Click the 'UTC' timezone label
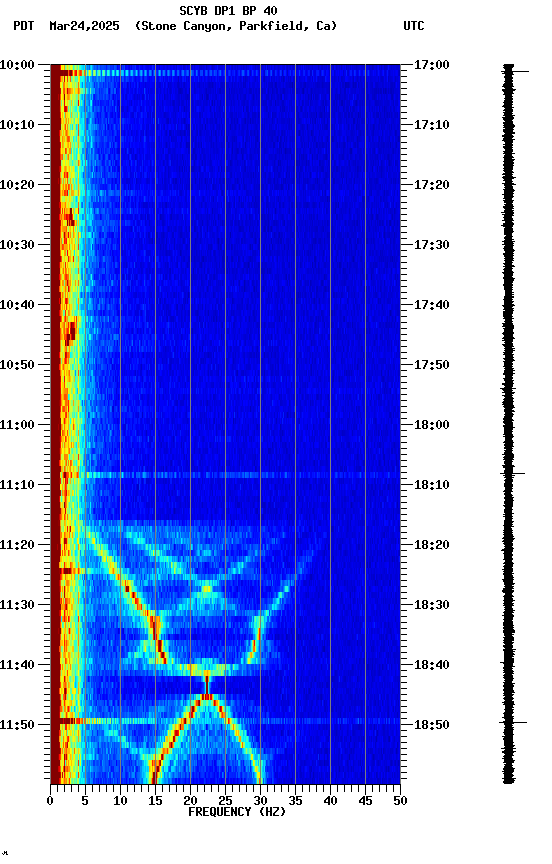Screen dimensions: 552x864 click(x=414, y=26)
